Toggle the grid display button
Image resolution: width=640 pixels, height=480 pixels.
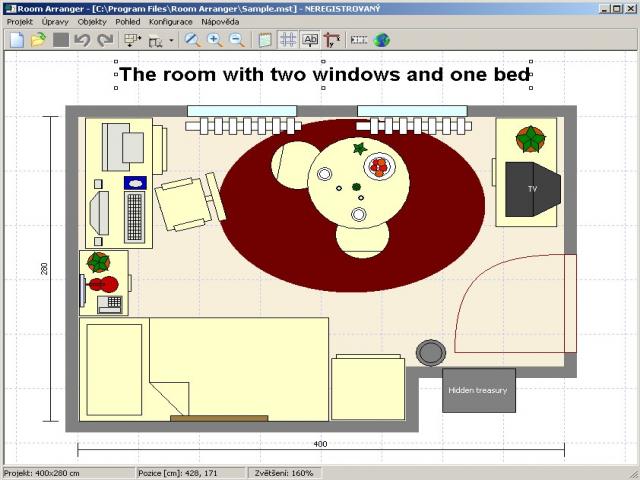(287, 40)
